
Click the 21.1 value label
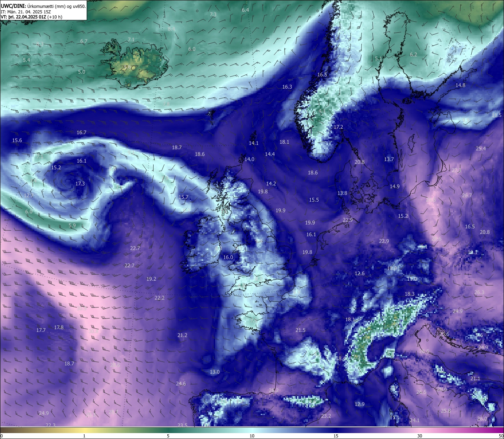[x=475, y=378]
